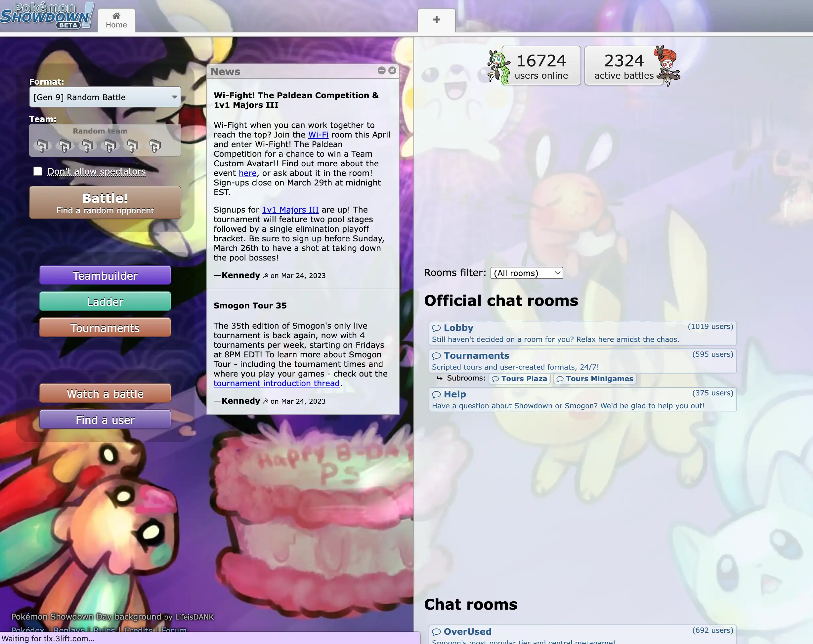Viewport: 813px width, 644px height.
Task: Click Watch a battle
Action: click(105, 393)
